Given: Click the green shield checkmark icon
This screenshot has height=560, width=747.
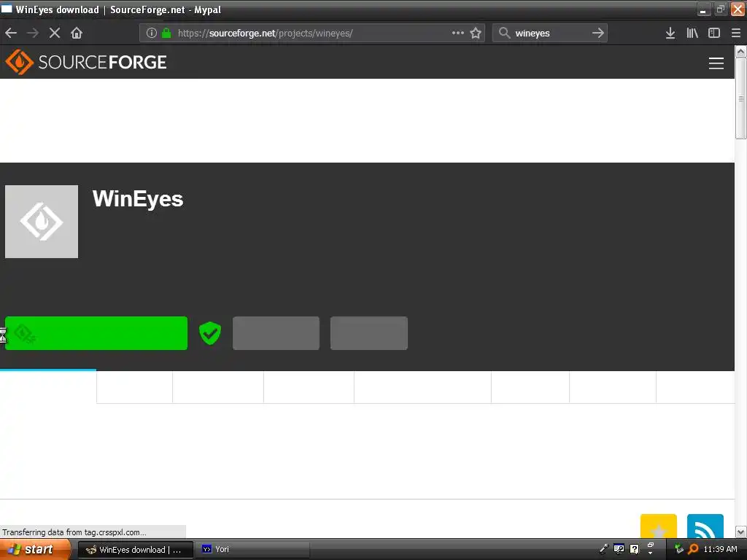Looking at the screenshot, I should [x=209, y=332].
